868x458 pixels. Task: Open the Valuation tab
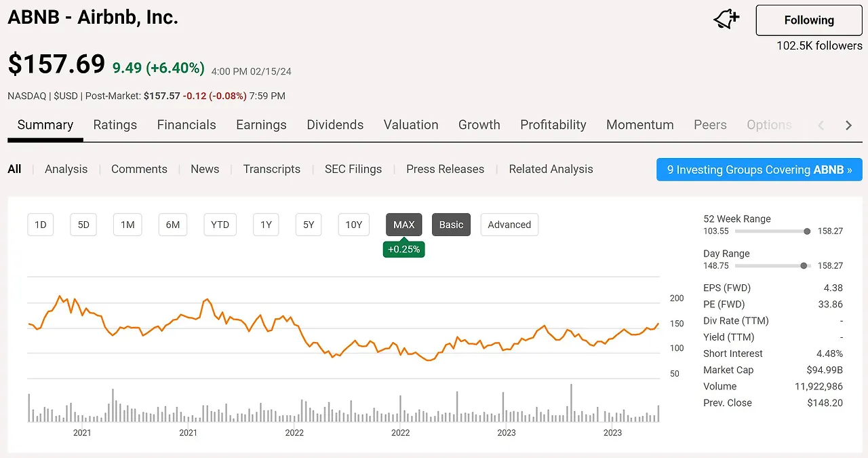pyautogui.click(x=411, y=125)
